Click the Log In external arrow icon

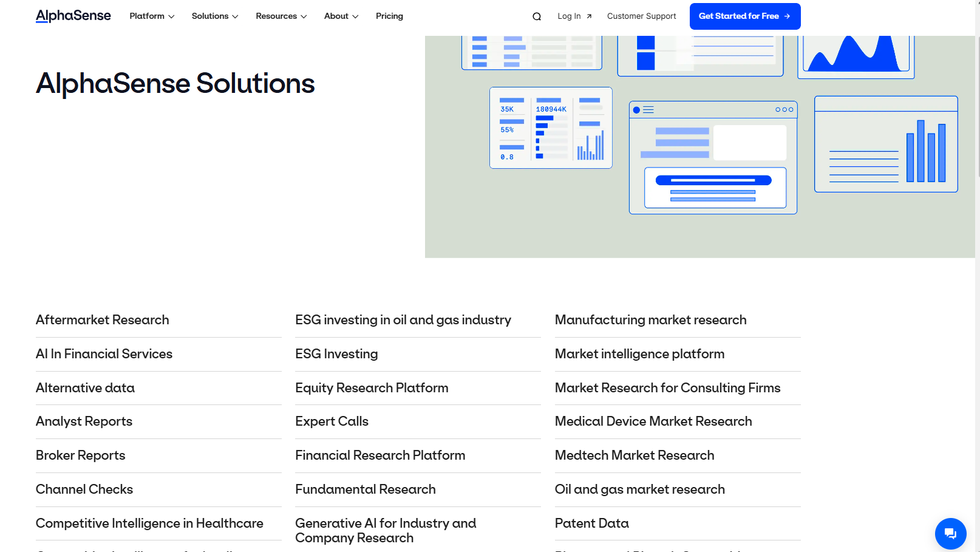tap(589, 16)
